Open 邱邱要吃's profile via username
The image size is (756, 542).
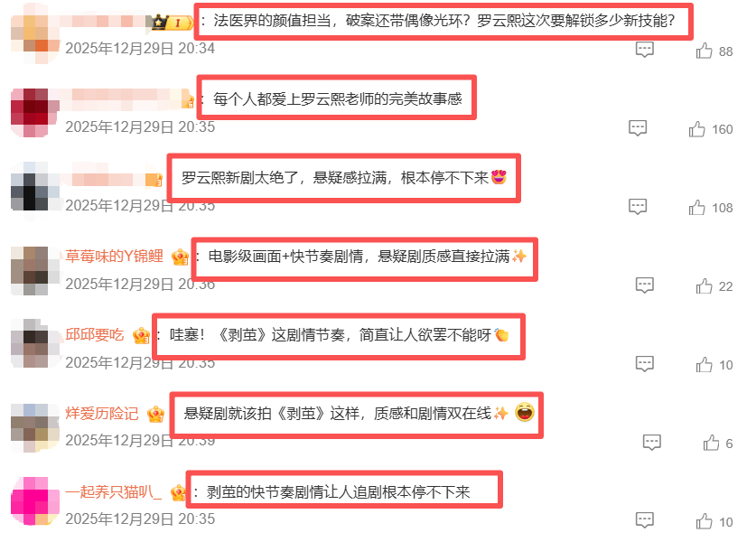click(95, 334)
